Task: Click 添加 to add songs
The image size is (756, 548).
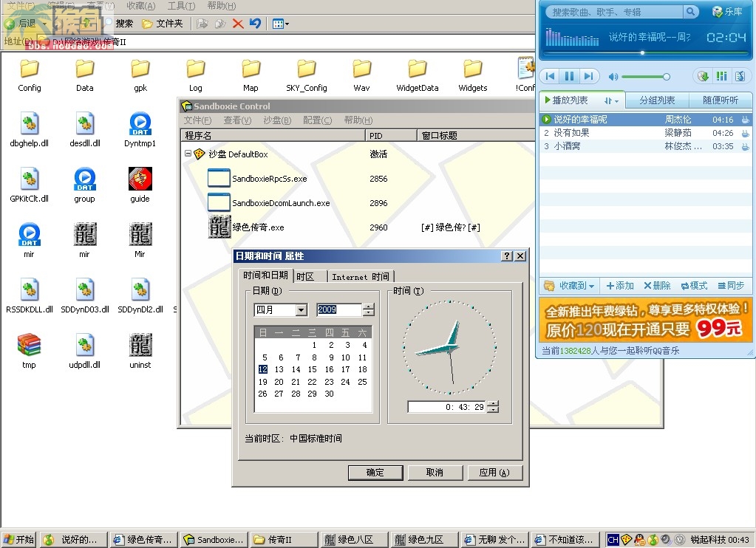Action: pyautogui.click(x=619, y=286)
